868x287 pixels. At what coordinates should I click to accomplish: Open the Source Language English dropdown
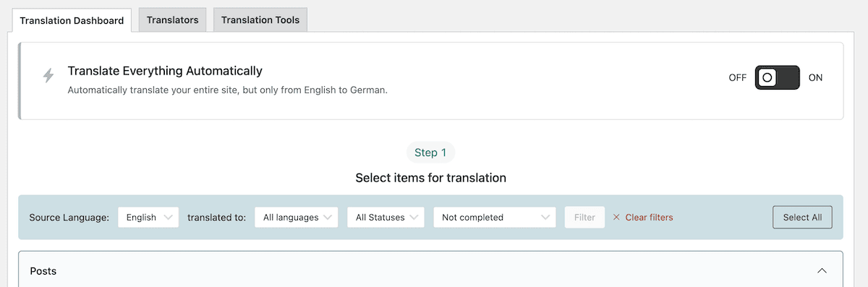click(x=148, y=217)
